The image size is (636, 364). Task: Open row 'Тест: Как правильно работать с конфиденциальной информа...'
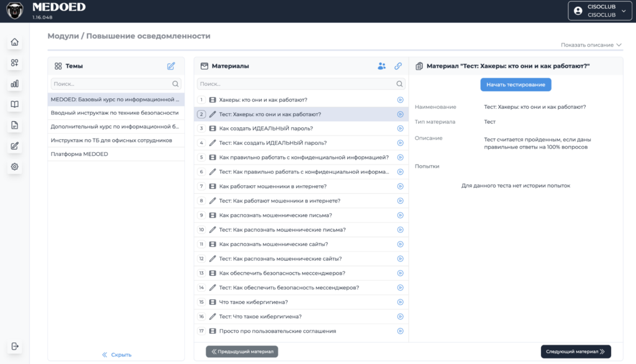(x=301, y=171)
